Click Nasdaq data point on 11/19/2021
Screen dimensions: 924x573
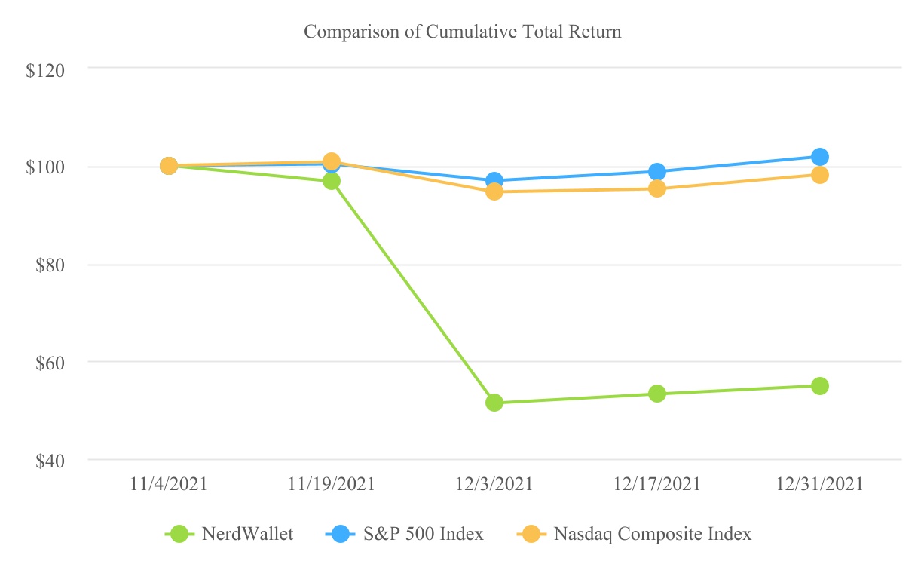point(332,161)
